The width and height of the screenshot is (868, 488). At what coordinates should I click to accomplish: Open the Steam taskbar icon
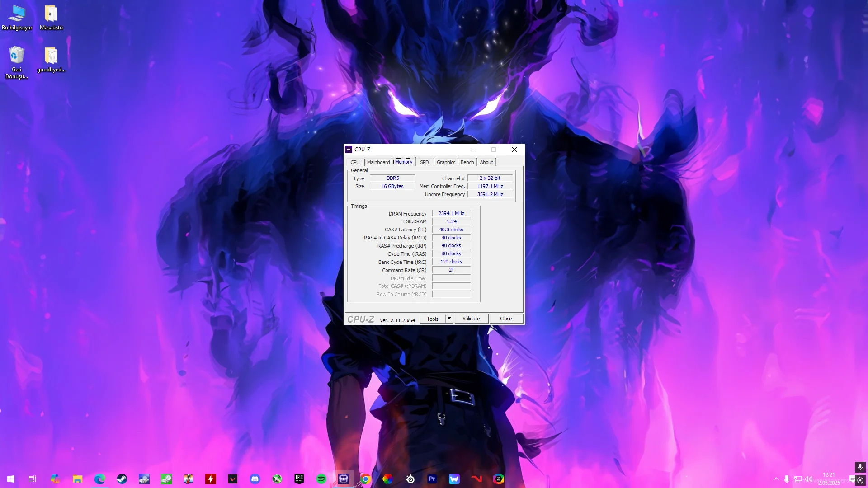pyautogui.click(x=122, y=479)
